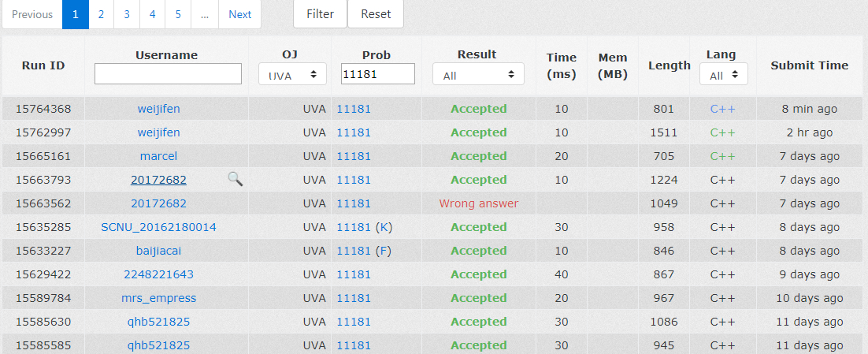This screenshot has width=868, height=354.
Task: Open the Lang filter dropdown
Action: click(723, 75)
